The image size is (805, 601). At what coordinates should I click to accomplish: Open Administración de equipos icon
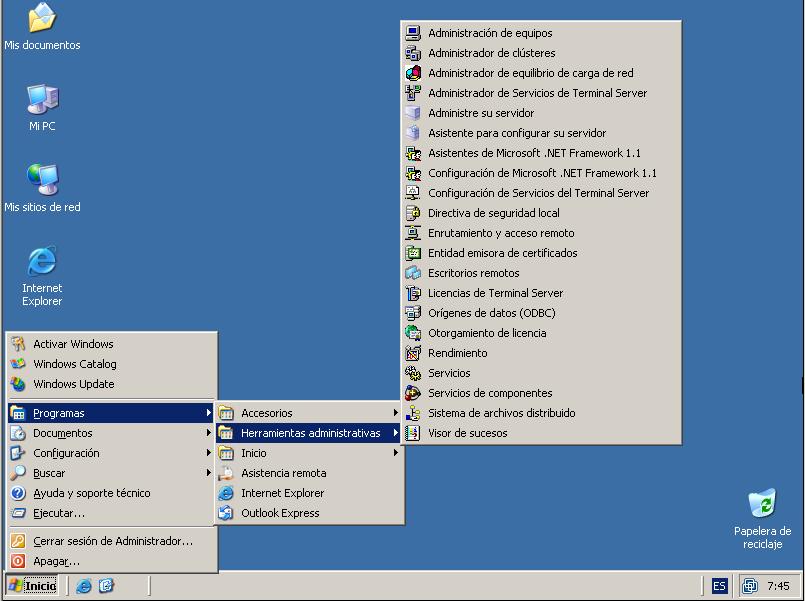tap(413, 33)
